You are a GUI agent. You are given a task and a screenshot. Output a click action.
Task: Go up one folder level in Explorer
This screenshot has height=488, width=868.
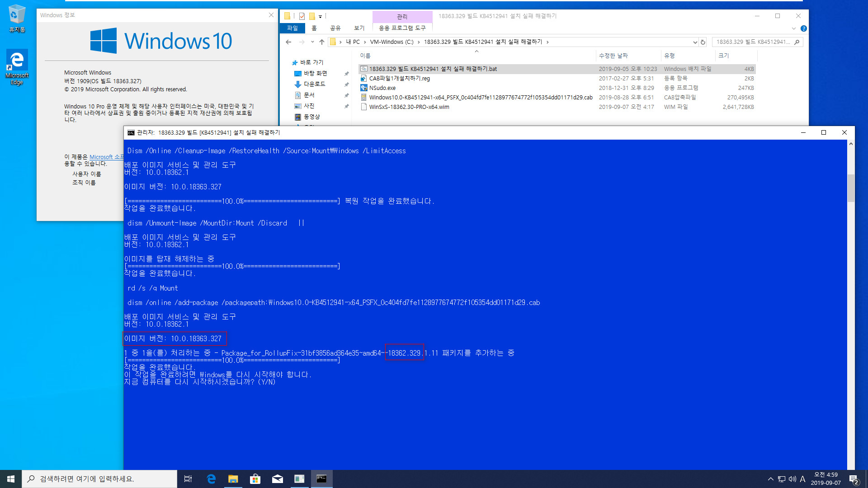(x=321, y=42)
